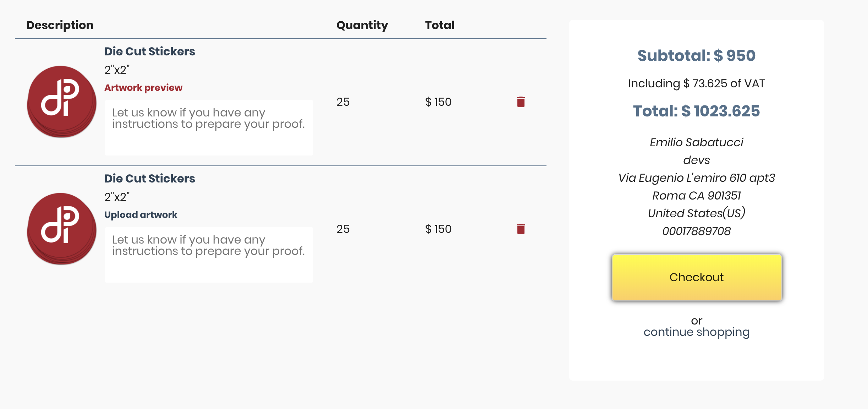868x409 pixels.
Task: Focus the first proof instructions text box
Action: pos(209,128)
